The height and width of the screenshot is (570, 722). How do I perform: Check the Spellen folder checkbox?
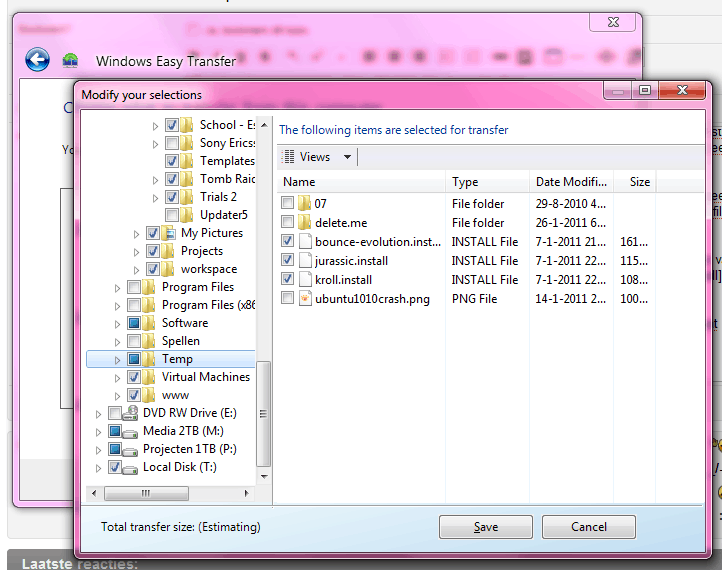[x=134, y=341]
